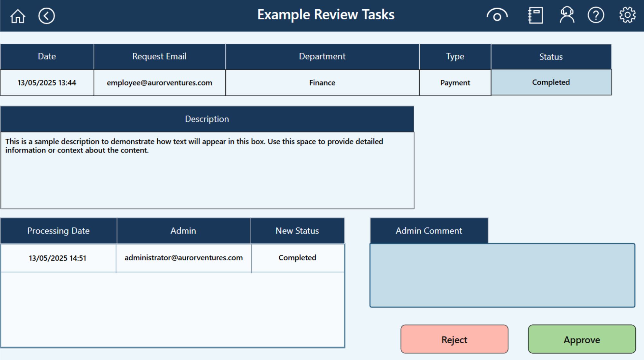
Task: Select the Finance department cell
Action: 322,83
